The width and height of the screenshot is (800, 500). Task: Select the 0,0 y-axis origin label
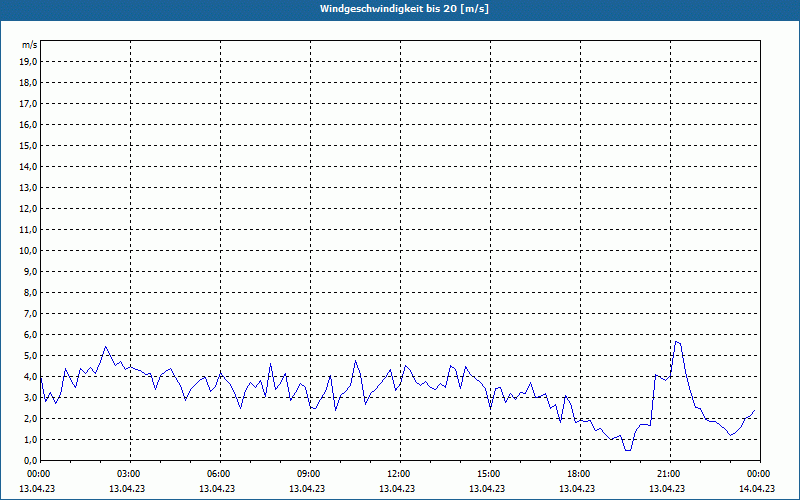pos(31,461)
